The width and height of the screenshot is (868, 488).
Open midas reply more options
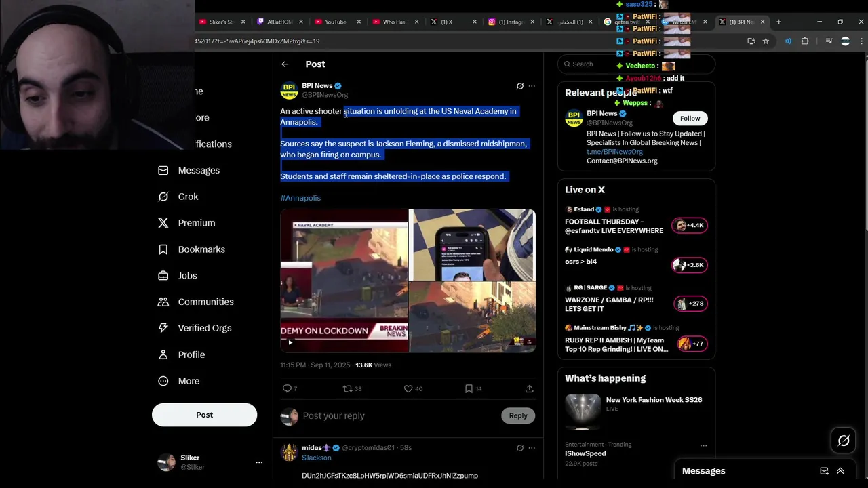tap(532, 448)
